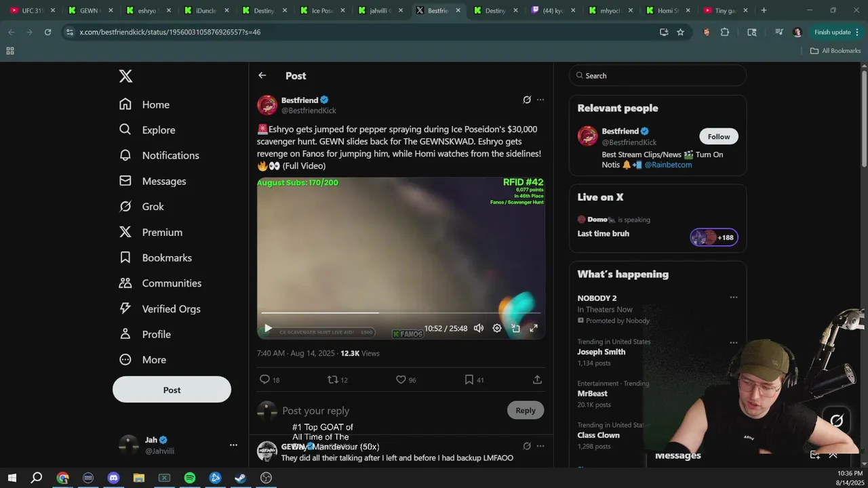Viewport: 868px width, 488px height.
Task: Open the @Rainbetcom link
Action: (x=668, y=165)
